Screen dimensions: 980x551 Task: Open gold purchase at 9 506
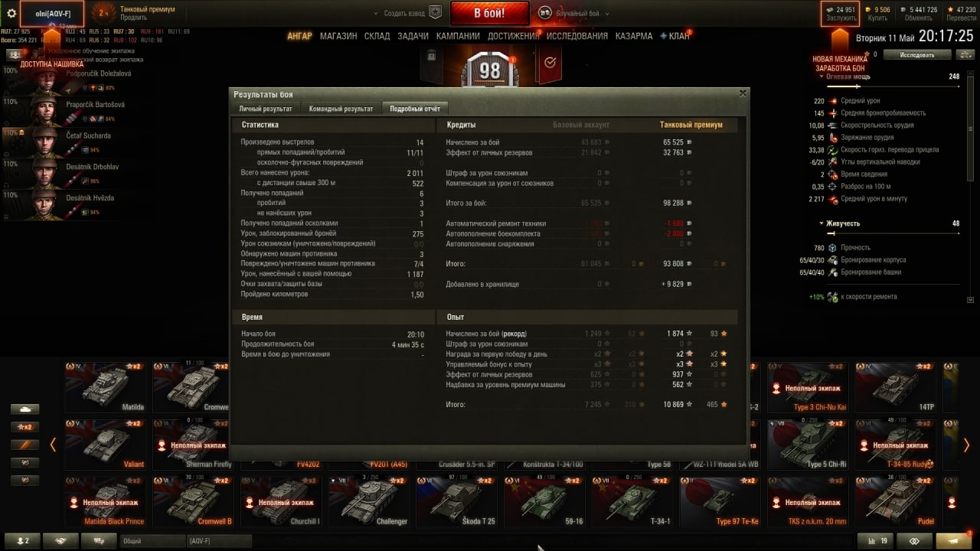pos(878,14)
